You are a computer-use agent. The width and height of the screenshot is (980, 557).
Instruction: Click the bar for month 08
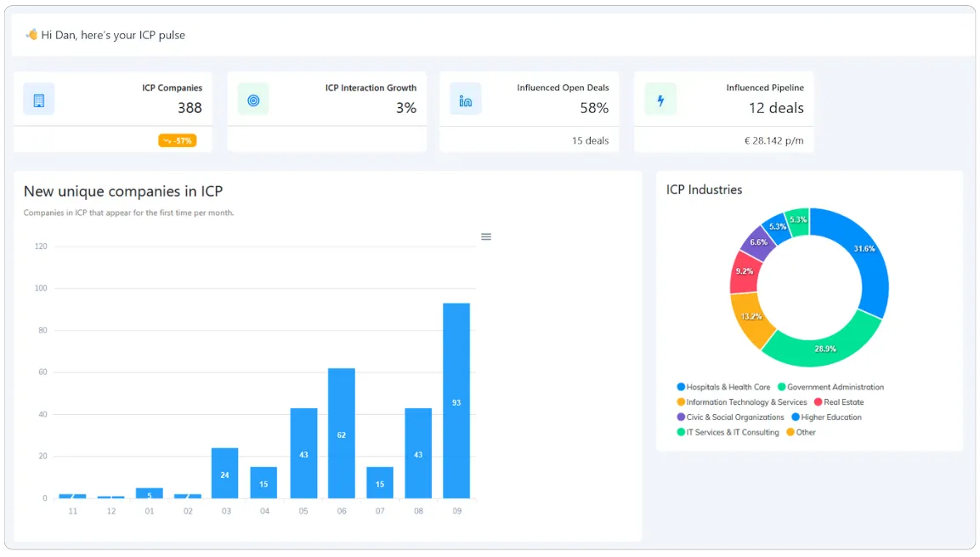pyautogui.click(x=418, y=453)
